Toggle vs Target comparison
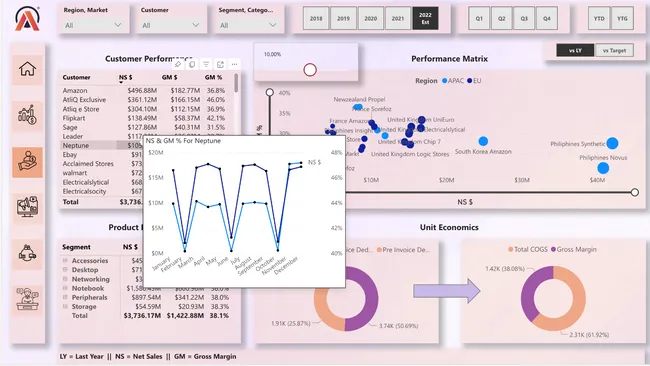Screen dimensions: 650x366 pyautogui.click(x=614, y=51)
